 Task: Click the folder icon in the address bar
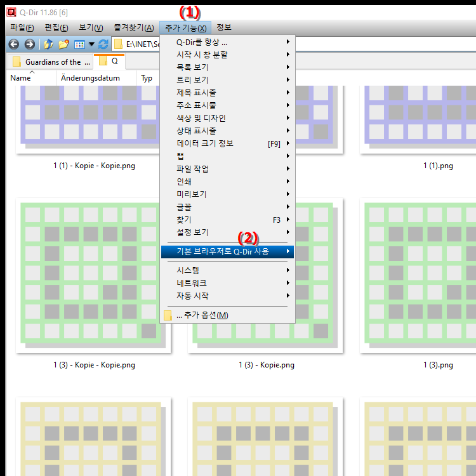tap(118, 44)
